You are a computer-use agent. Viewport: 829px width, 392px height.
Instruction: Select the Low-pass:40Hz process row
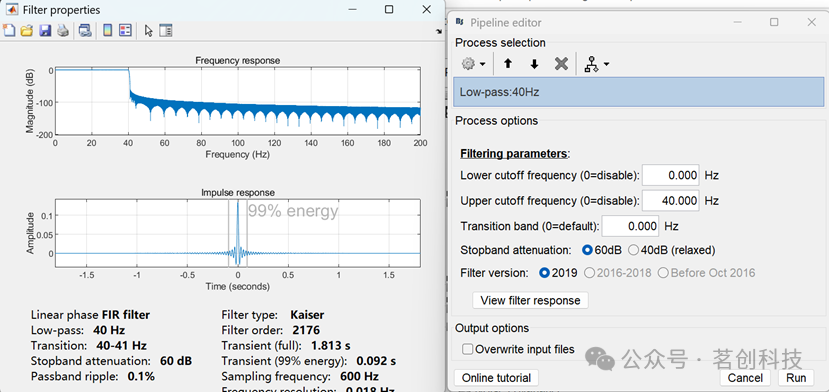tap(639, 92)
